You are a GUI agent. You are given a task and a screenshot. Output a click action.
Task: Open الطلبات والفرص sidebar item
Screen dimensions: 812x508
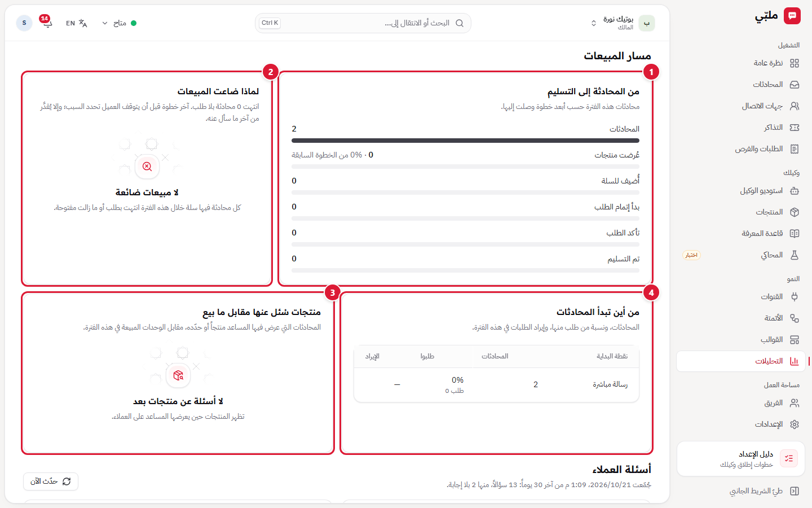740,149
